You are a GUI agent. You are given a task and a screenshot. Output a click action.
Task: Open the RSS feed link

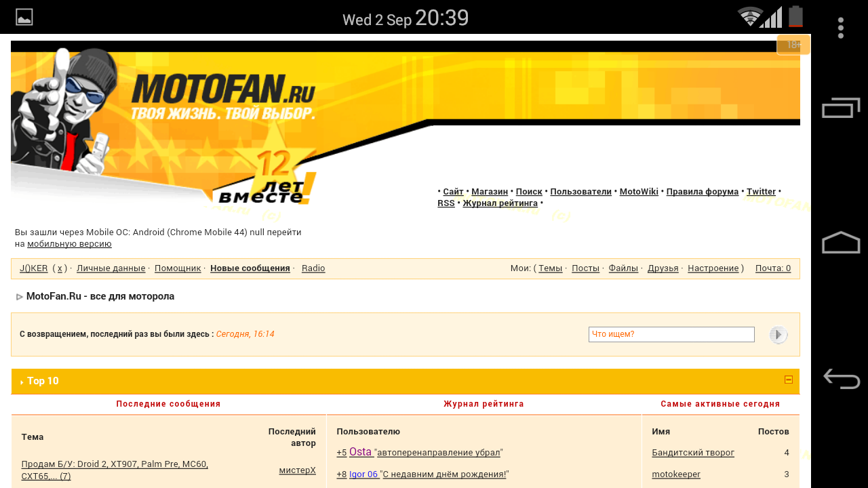point(446,203)
